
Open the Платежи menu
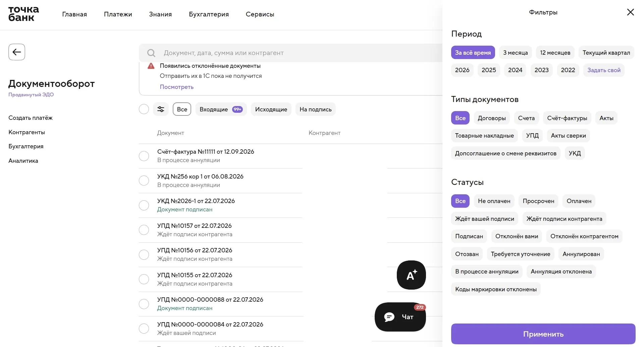118,14
